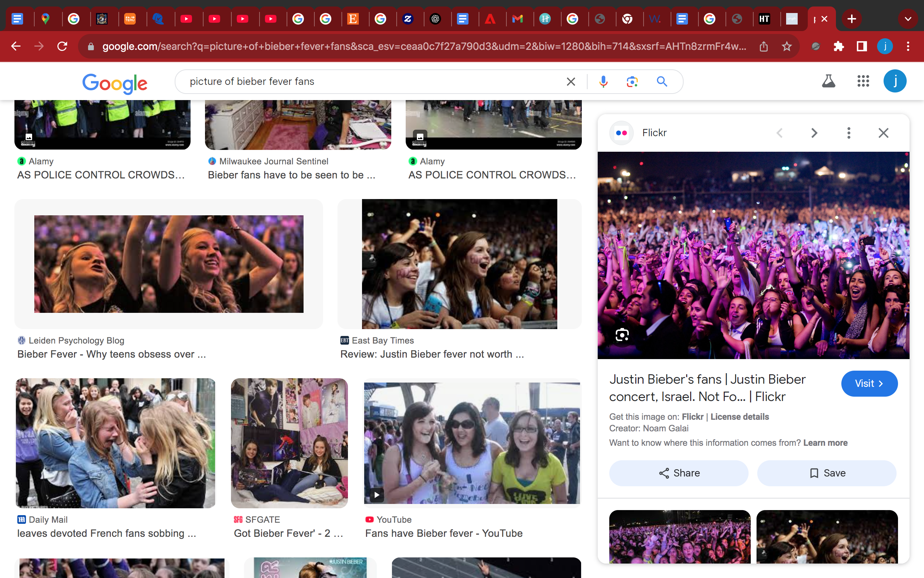Click 'Review: Justin Bieber fever not worth' title
The image size is (924, 578).
[x=432, y=354]
